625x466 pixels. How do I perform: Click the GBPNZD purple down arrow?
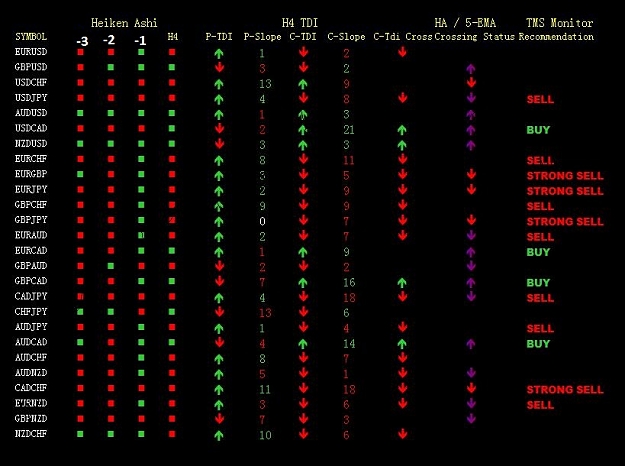click(x=471, y=419)
